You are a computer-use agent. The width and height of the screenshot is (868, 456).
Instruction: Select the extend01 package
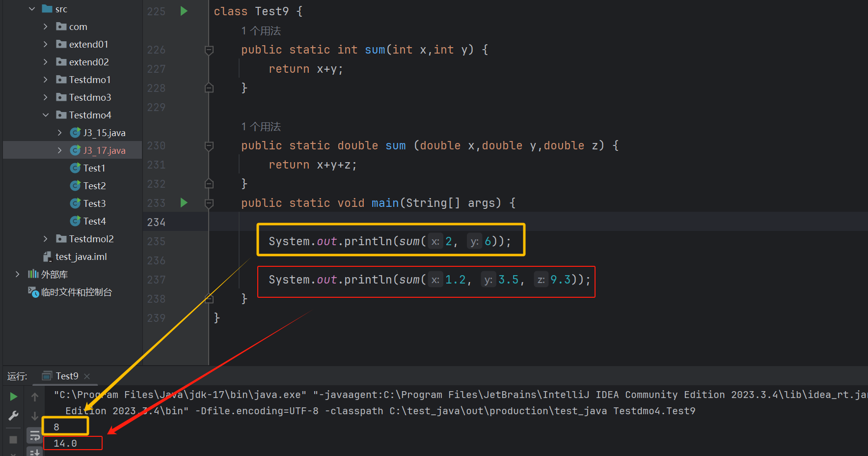pos(82,44)
